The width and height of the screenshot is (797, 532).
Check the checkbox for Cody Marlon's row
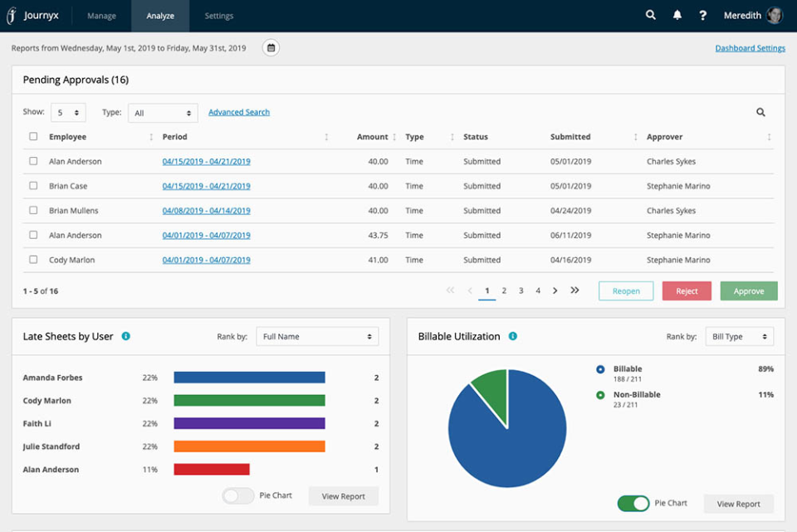point(33,260)
